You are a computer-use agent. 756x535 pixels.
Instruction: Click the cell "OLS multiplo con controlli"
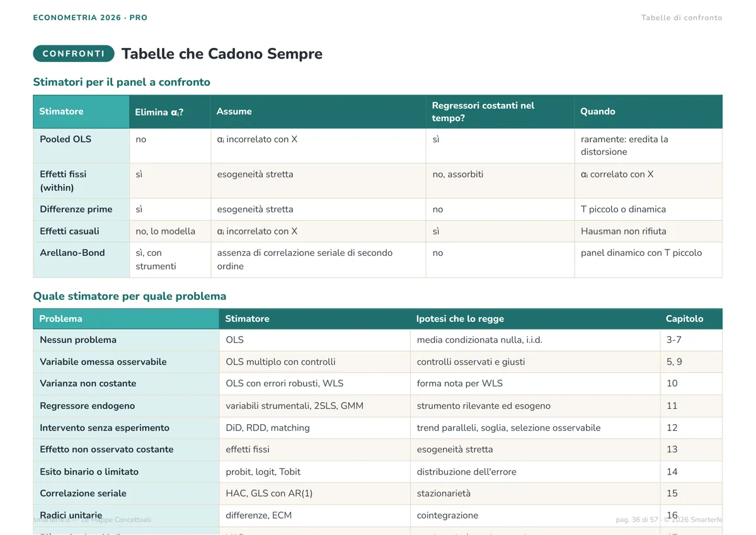(x=314, y=362)
